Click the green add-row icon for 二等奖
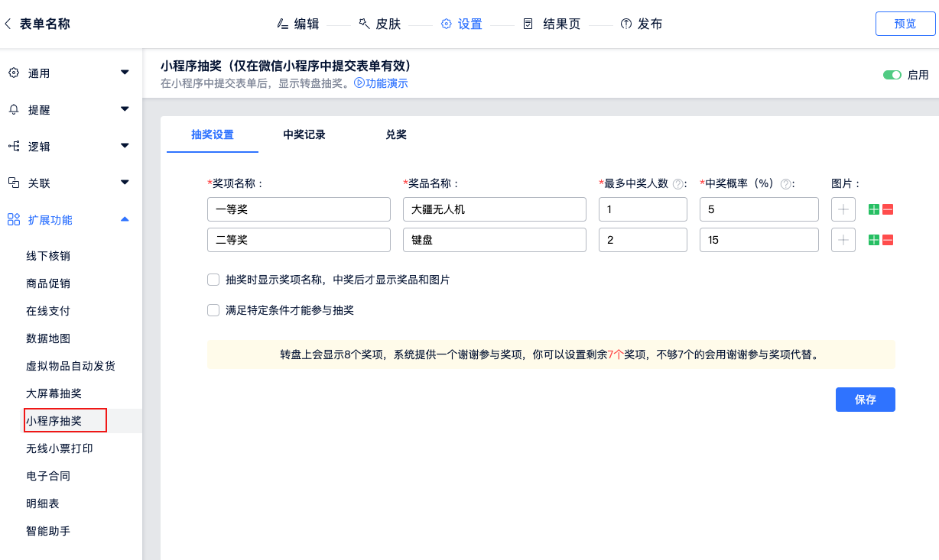The image size is (939, 560). tap(874, 240)
